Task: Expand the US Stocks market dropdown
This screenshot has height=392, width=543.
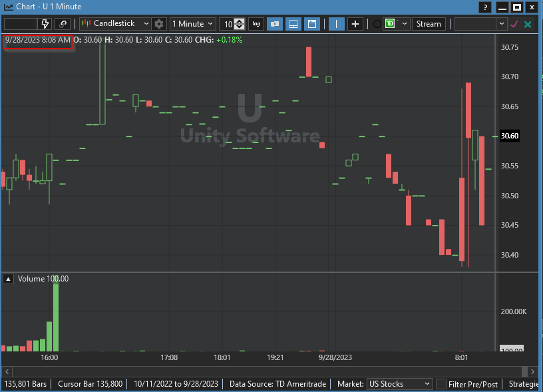Action: point(399,384)
